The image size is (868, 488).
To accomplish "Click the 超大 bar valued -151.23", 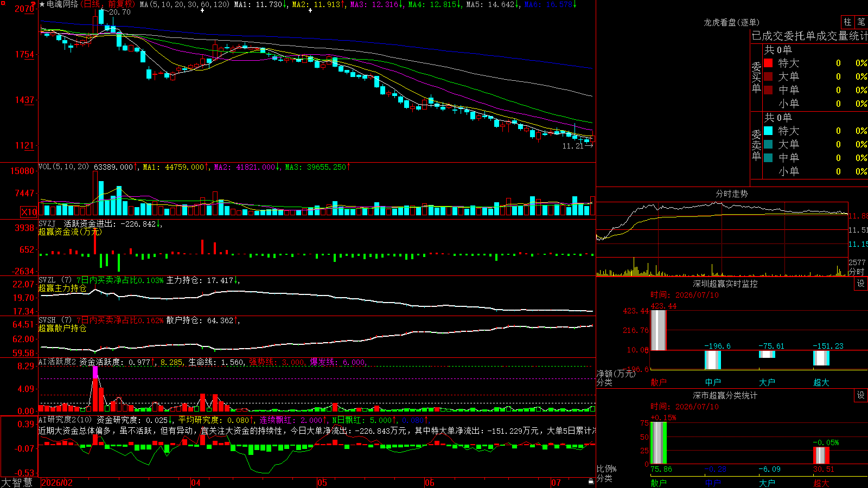I will 821,358.
